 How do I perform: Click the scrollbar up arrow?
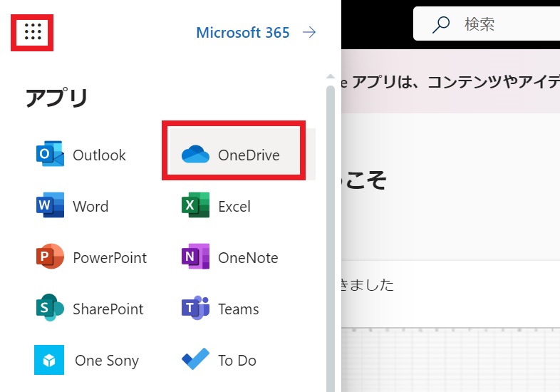tap(331, 76)
